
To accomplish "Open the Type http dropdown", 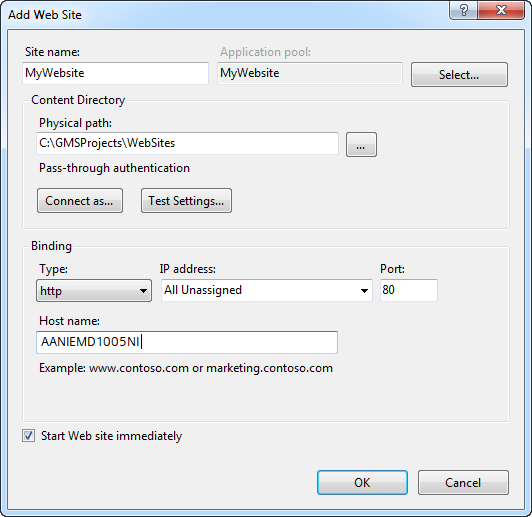I will click(94, 290).
